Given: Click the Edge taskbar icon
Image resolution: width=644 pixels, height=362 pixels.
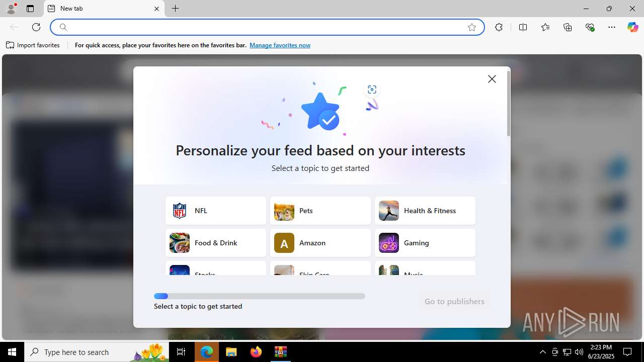Looking at the screenshot, I should coord(207,352).
